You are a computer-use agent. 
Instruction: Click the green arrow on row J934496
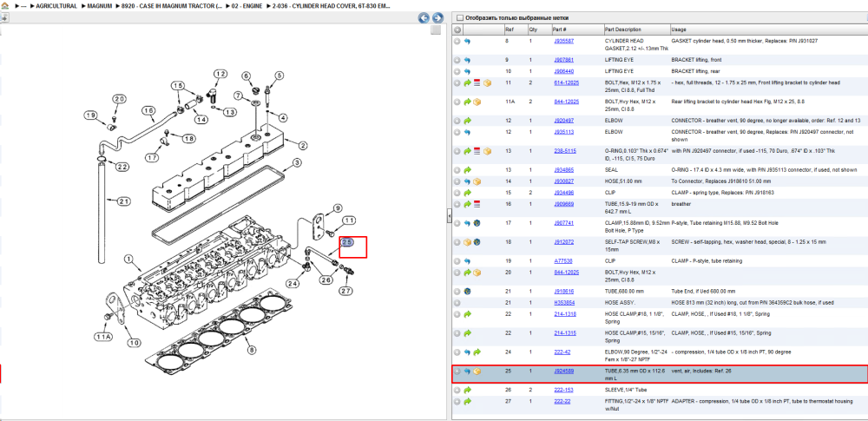(x=467, y=193)
